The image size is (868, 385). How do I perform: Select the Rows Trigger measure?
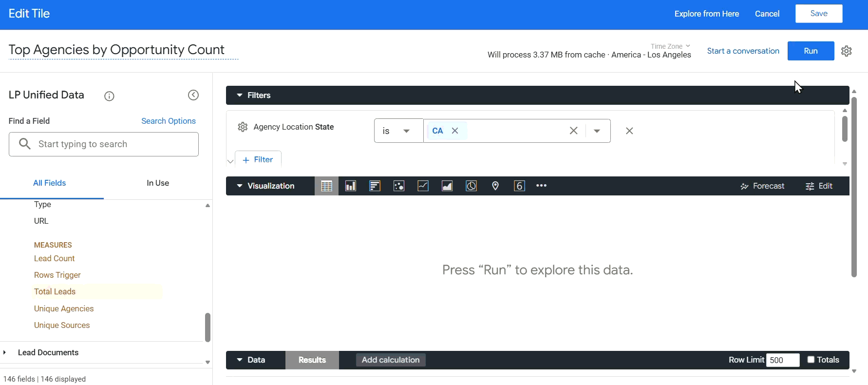[x=57, y=275]
